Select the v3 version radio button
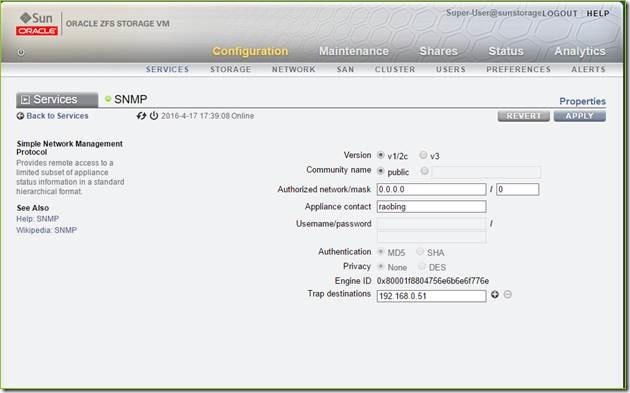Image resolution: width=630 pixels, height=393 pixels. pos(423,155)
